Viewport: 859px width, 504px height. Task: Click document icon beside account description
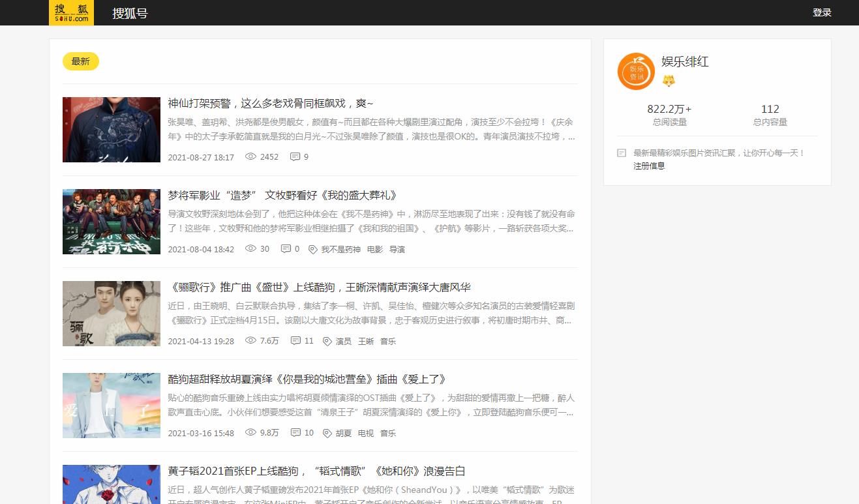point(622,153)
